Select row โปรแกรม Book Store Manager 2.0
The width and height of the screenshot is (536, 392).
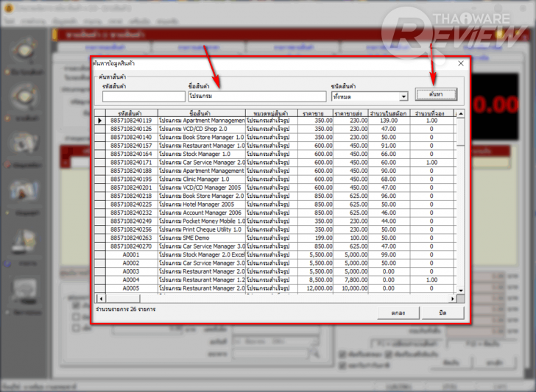click(x=275, y=196)
